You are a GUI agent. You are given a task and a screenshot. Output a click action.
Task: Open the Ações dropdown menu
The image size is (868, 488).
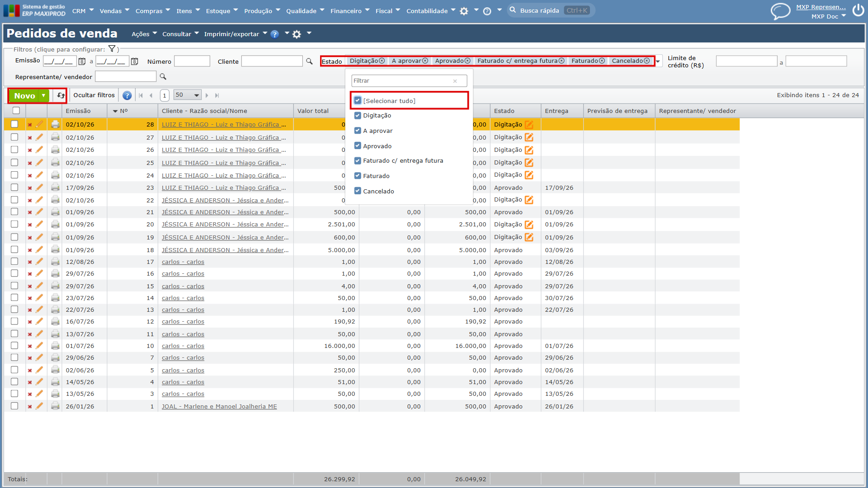[144, 34]
